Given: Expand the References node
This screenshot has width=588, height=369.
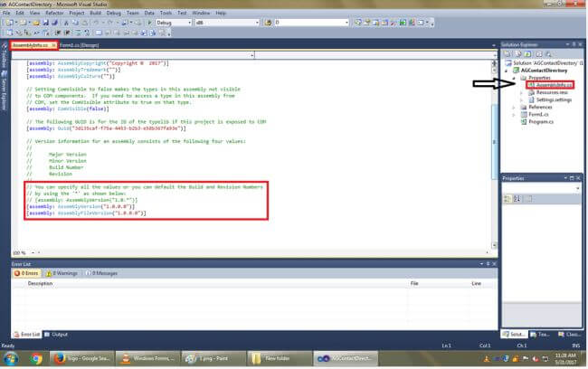Looking at the screenshot, I should (x=514, y=108).
